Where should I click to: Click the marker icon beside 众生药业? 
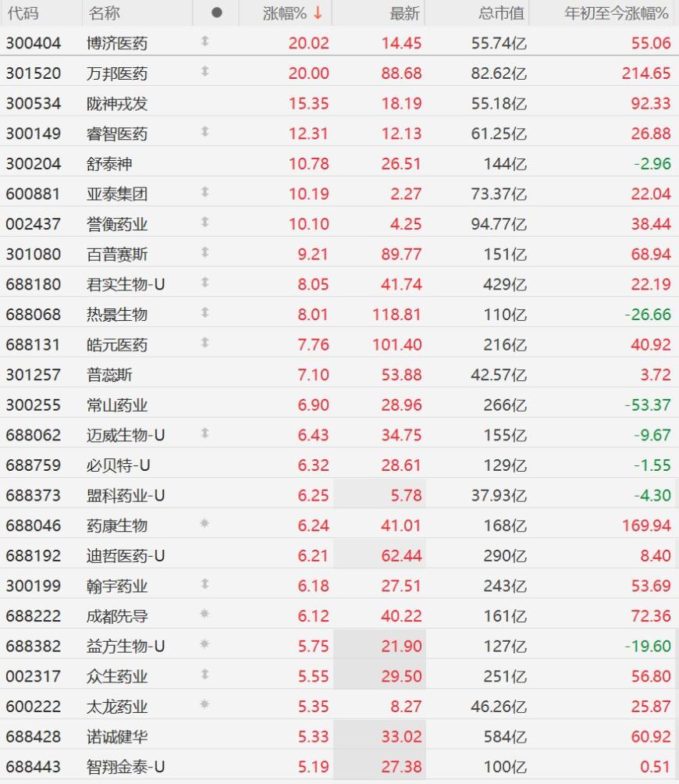click(204, 675)
